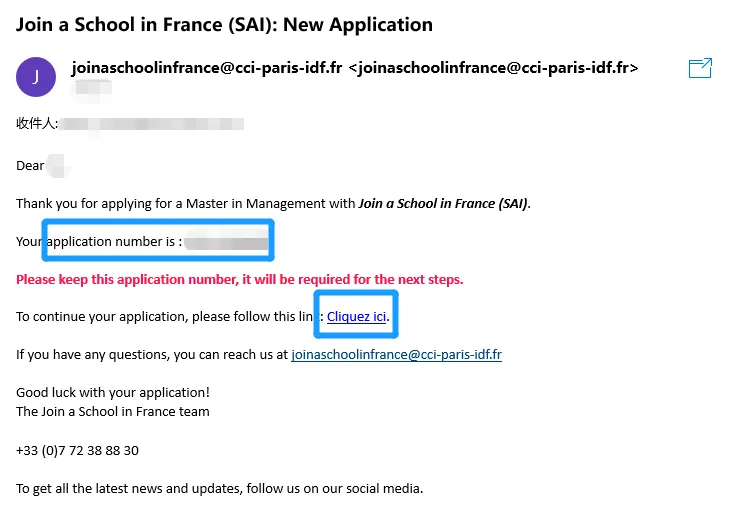Click the If you have any questions text
Viewport: 732px width, 509px height.
click(x=150, y=354)
